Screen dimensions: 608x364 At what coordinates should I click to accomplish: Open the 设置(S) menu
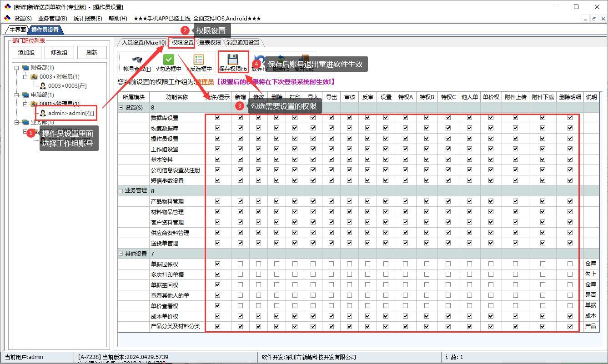[x=23, y=19]
